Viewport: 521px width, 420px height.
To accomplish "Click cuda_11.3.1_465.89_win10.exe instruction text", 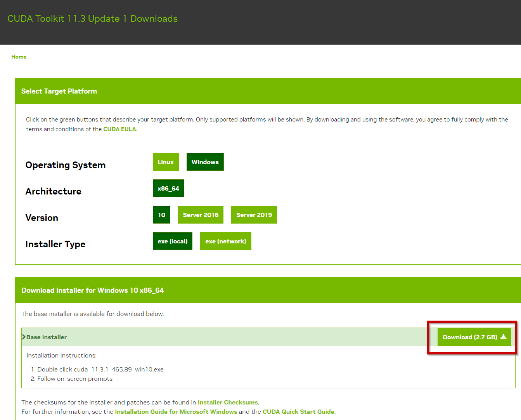I will pos(119,370).
